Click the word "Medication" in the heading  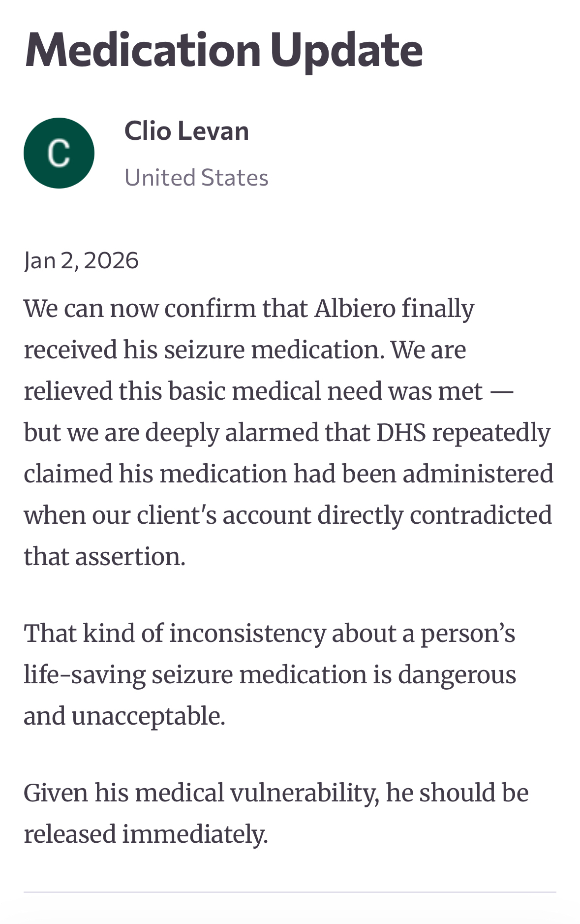143,50
